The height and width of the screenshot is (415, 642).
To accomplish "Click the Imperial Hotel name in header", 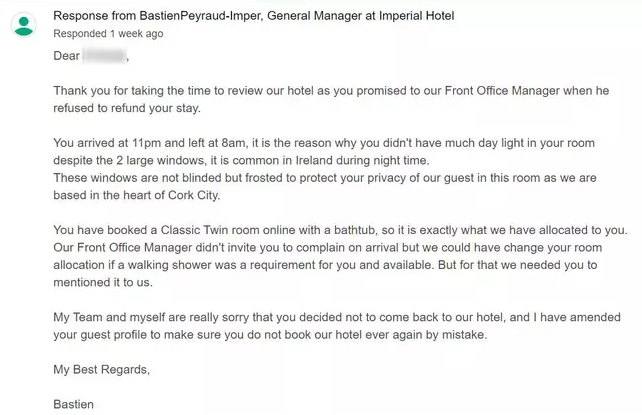I will (415, 15).
